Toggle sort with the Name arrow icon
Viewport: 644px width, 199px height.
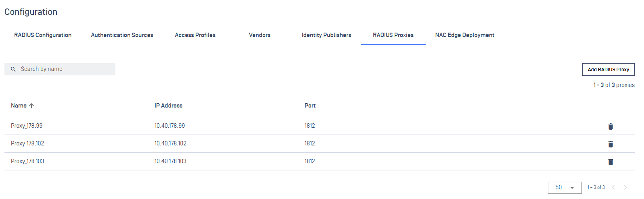point(31,106)
